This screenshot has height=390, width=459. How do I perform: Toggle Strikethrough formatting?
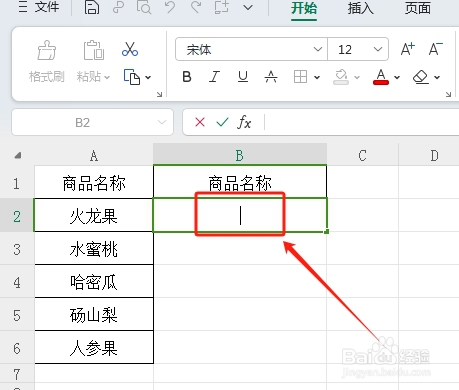(271, 77)
